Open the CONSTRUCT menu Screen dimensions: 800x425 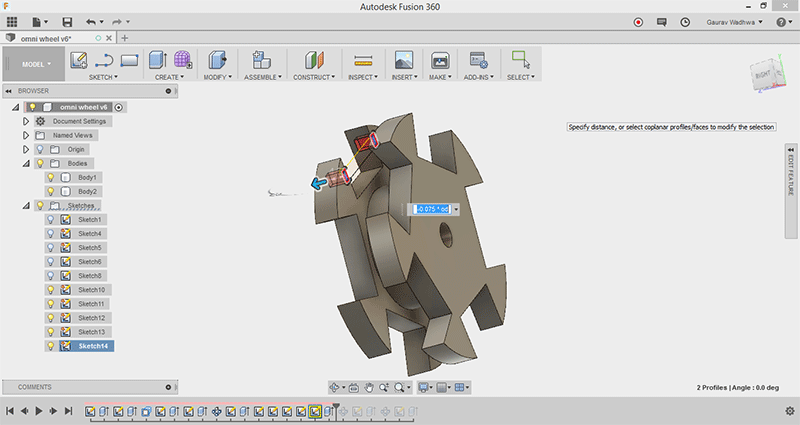click(314, 77)
